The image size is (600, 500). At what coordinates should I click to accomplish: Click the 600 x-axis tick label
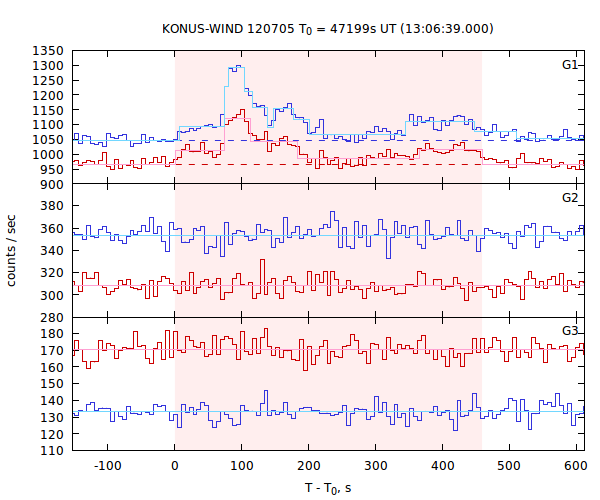click(x=576, y=466)
